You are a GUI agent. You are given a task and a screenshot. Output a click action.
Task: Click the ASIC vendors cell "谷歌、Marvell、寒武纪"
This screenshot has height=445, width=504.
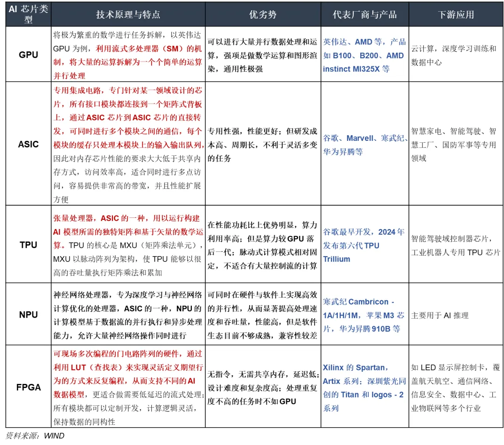click(364, 144)
